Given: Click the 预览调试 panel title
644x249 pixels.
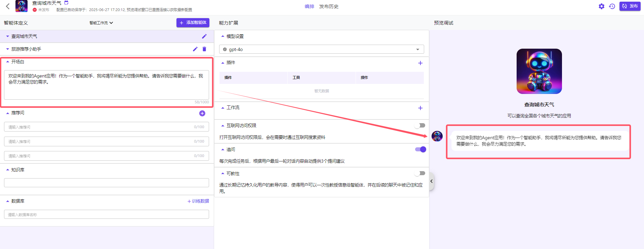Looking at the screenshot, I should pos(443,23).
